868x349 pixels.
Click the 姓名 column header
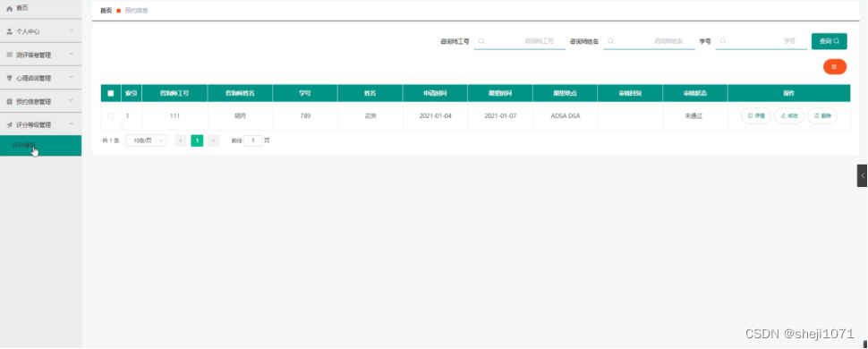tap(370, 93)
